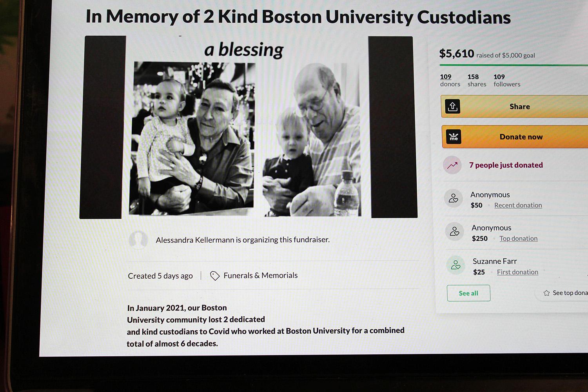The width and height of the screenshot is (588, 392).
Task: Click the "a blessing" caption above photos
Action: 243,50
